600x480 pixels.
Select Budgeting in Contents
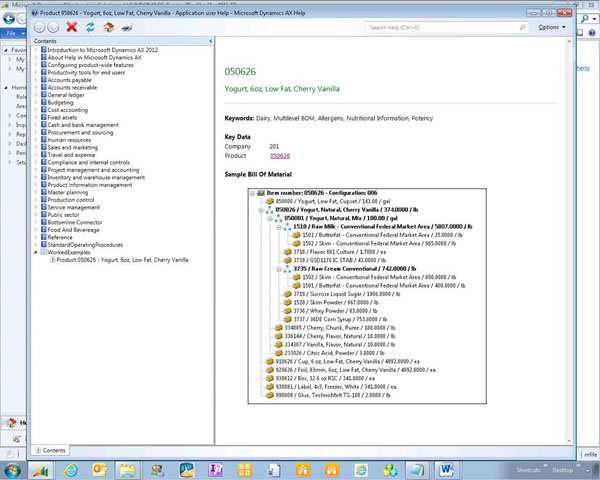60,102
